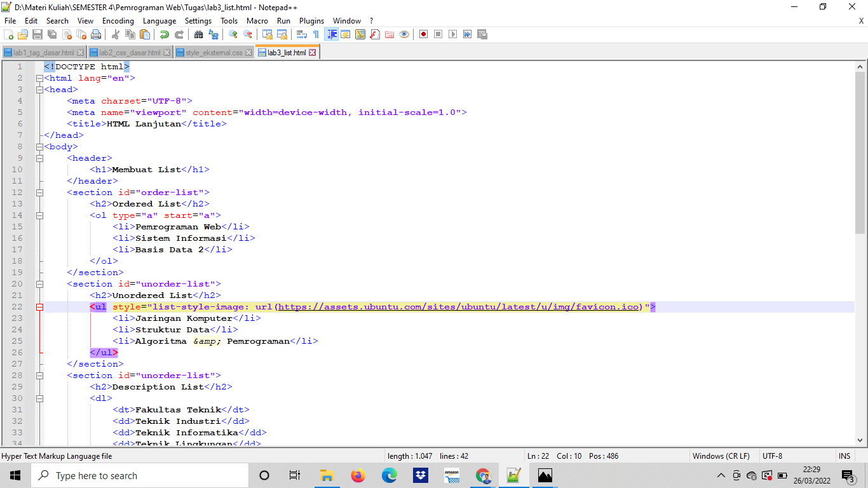Create a new file using the New icon
Image resolution: width=868 pixels, height=488 pixels.
point(9,34)
